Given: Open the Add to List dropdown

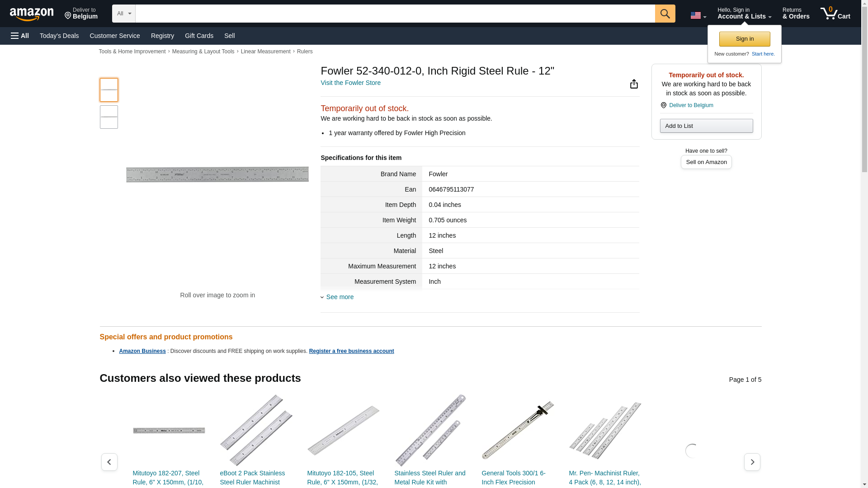Looking at the screenshot, I should click(x=706, y=126).
